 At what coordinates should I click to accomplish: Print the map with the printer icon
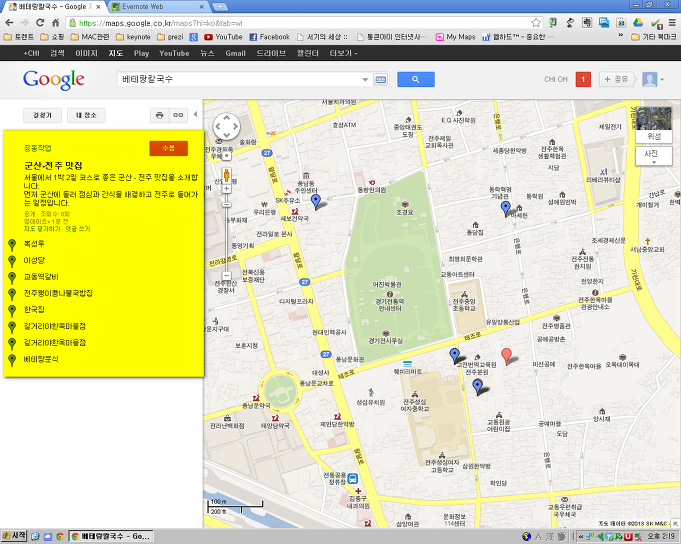click(159, 115)
